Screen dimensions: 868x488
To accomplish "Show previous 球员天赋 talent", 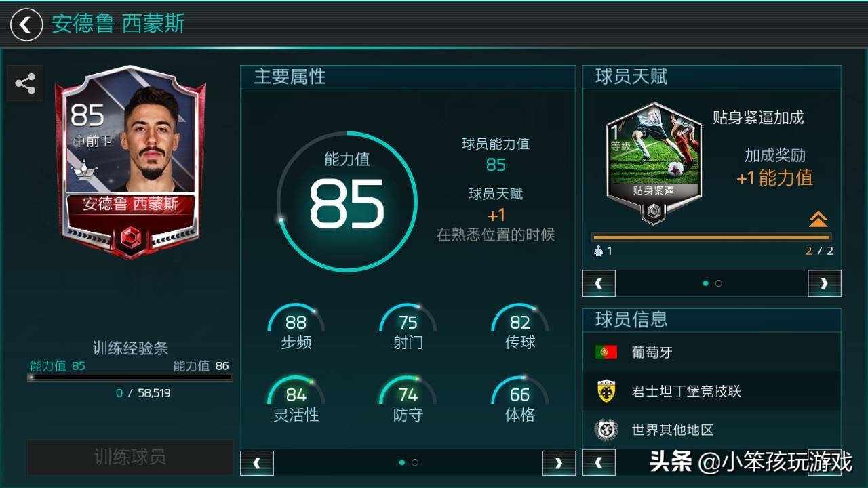I will 599,283.
